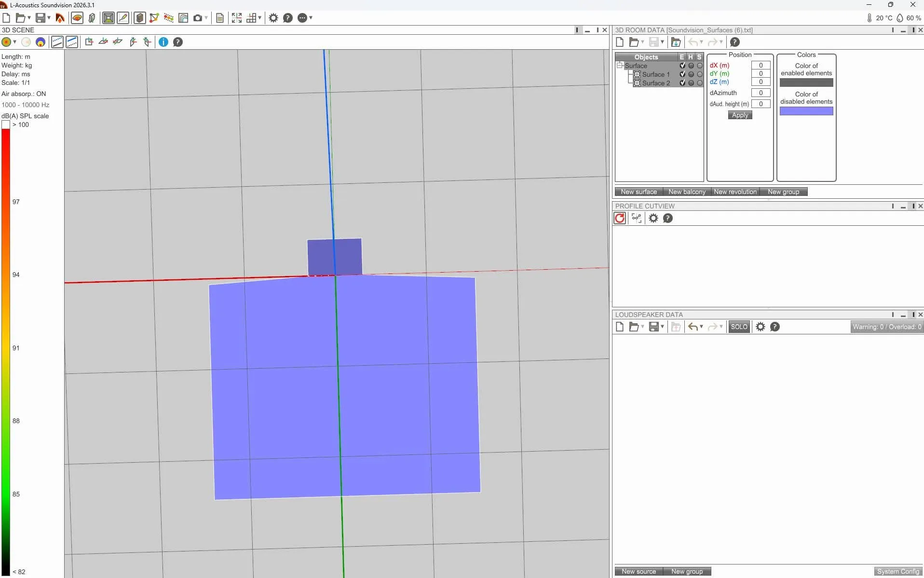
Task: Open the save dropdown arrow in main toolbar
Action: tap(49, 18)
